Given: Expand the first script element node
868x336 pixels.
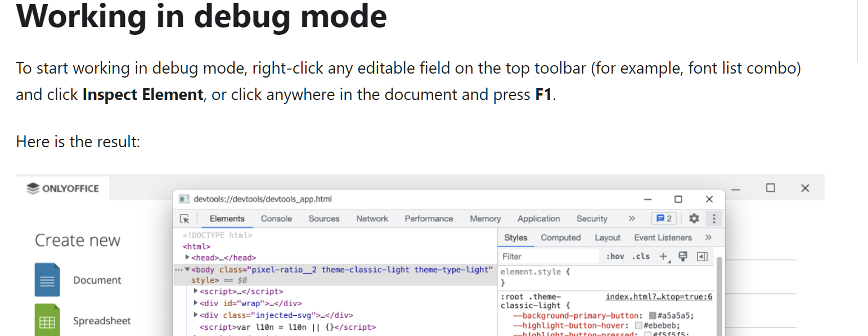Looking at the screenshot, I should (x=196, y=291).
